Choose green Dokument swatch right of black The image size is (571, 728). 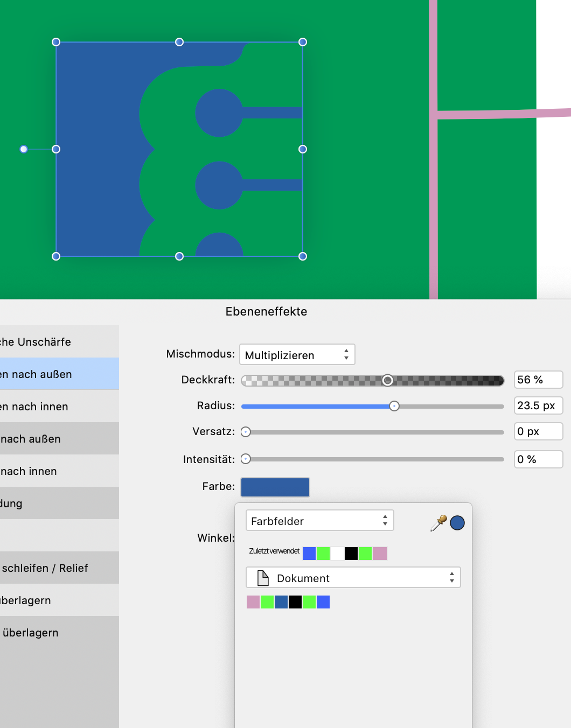309,602
